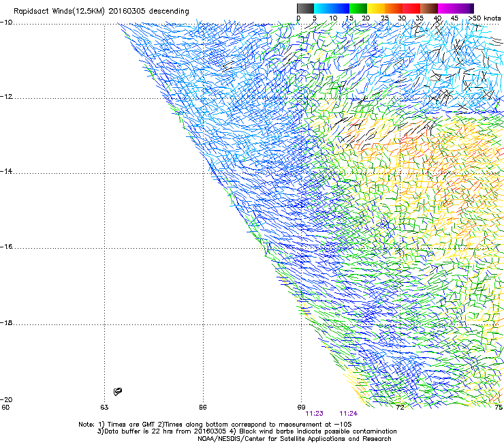Click the green 15-20 knots legend swatch
Image resolution: width=504 pixels, height=443 pixels.
tap(358, 8)
